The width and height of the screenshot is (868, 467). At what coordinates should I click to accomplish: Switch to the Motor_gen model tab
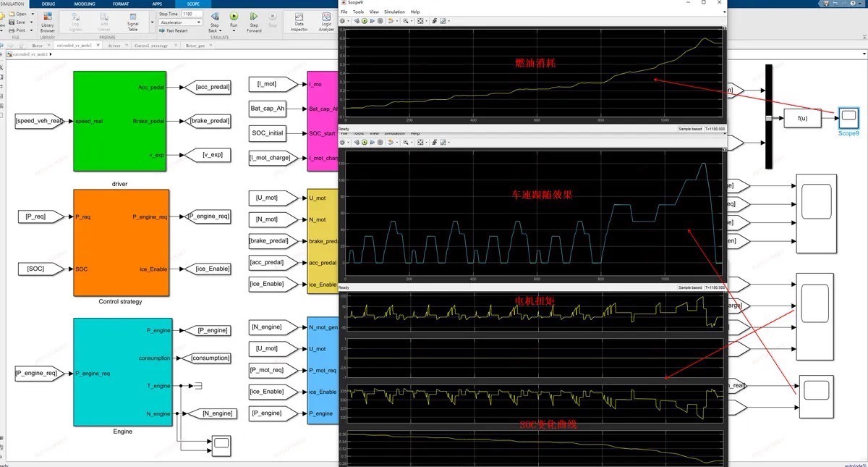tap(195, 46)
